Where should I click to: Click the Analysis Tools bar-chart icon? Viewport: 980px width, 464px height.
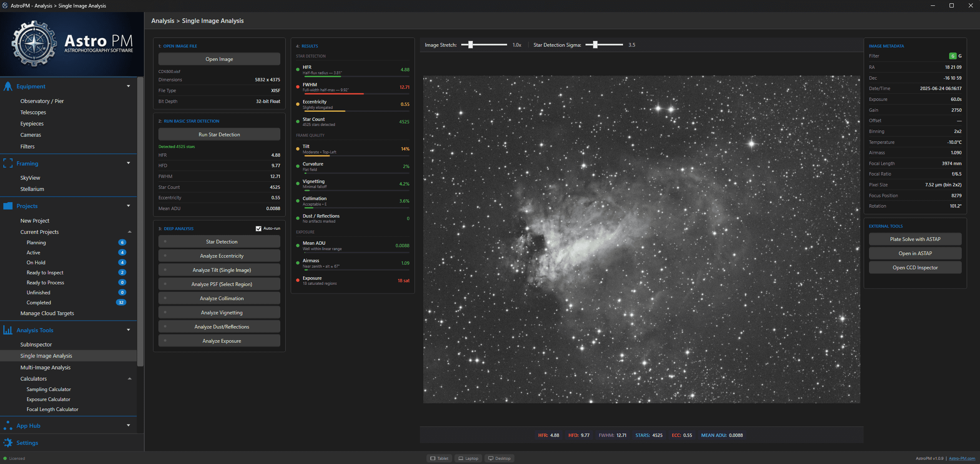click(x=8, y=330)
